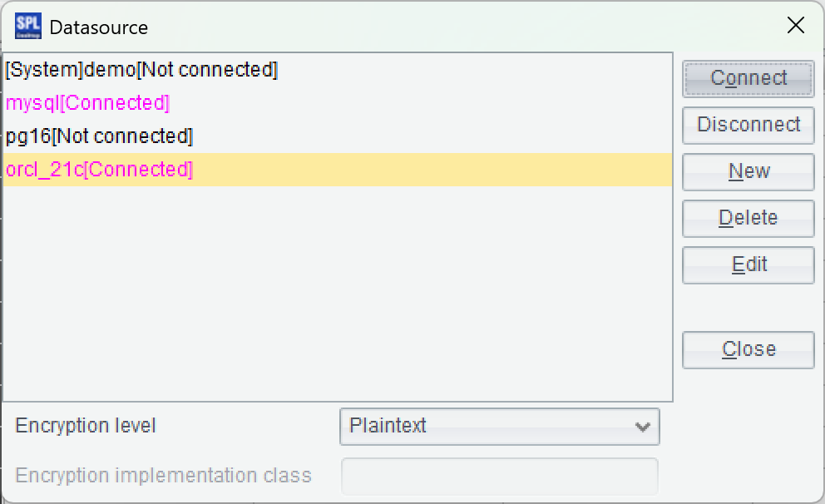Create a datasource using New button
Screen dimensions: 825x504
(748, 171)
